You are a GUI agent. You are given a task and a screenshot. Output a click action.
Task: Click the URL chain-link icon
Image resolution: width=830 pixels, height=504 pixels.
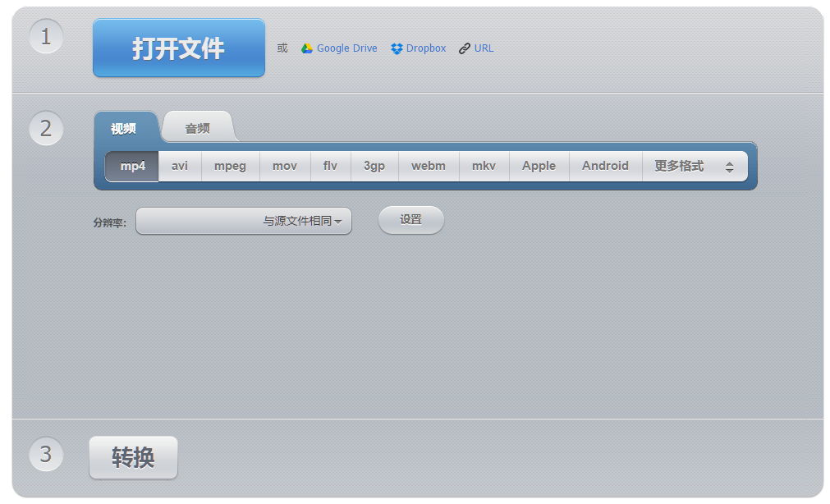click(464, 48)
